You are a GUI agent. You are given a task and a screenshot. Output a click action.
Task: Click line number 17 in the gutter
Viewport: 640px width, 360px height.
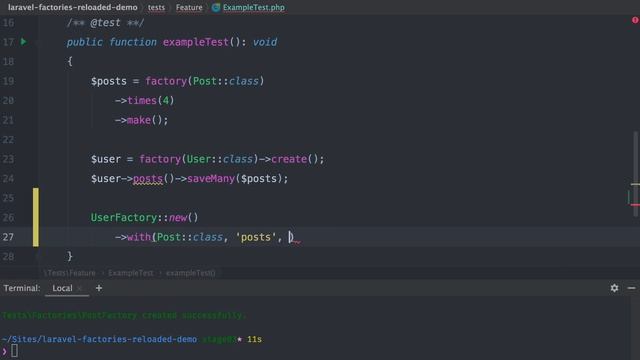pos(8,42)
